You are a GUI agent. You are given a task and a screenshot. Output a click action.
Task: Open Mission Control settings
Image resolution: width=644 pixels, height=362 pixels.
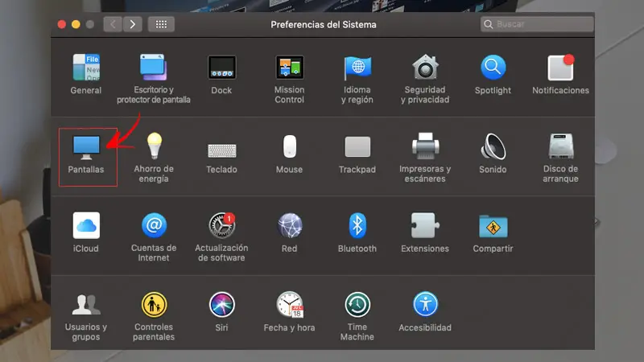coord(290,78)
